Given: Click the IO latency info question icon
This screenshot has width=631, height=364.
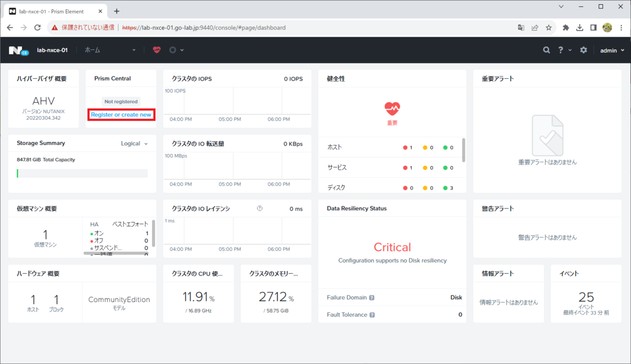Looking at the screenshot, I should click(260, 209).
